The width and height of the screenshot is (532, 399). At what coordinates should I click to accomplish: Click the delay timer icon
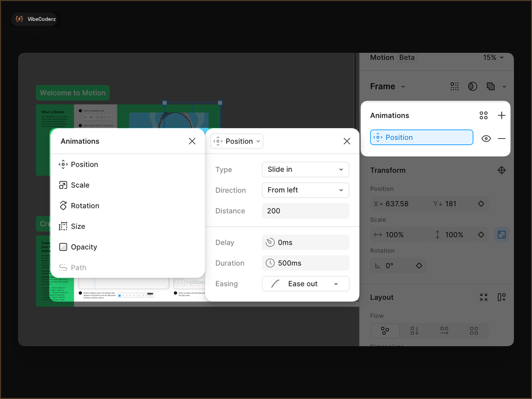270,242
